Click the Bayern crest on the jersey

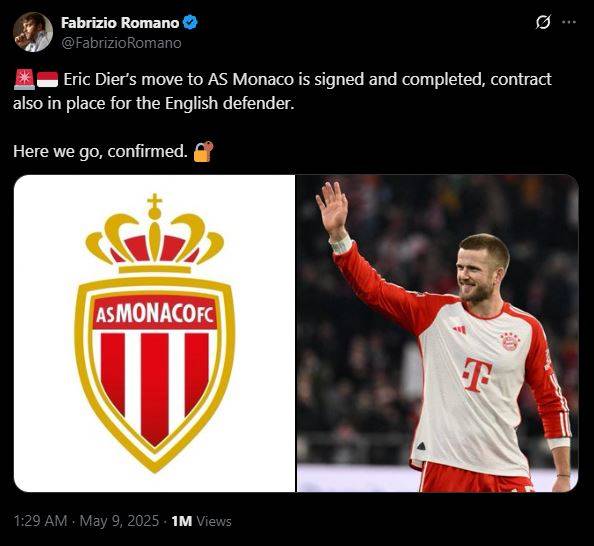click(x=510, y=341)
